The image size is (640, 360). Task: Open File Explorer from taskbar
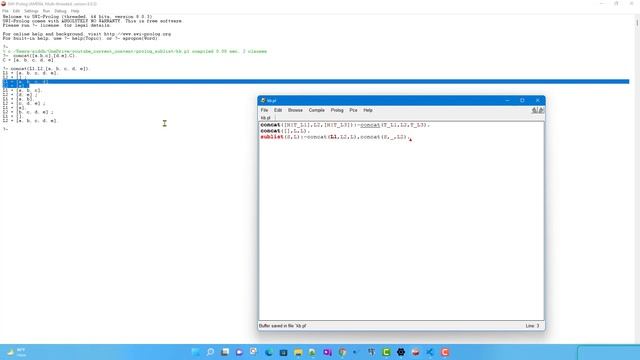(x=298, y=352)
